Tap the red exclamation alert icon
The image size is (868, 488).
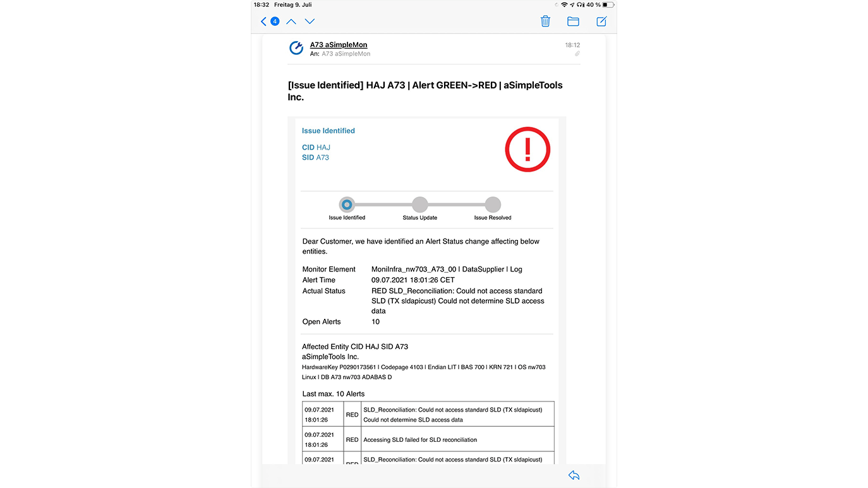pyautogui.click(x=527, y=150)
